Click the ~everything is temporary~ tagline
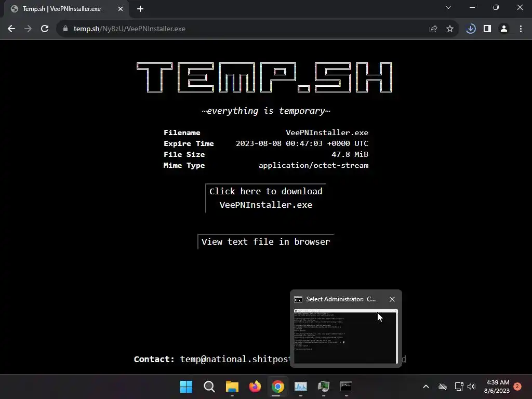The width and height of the screenshot is (532, 399). coord(265,111)
